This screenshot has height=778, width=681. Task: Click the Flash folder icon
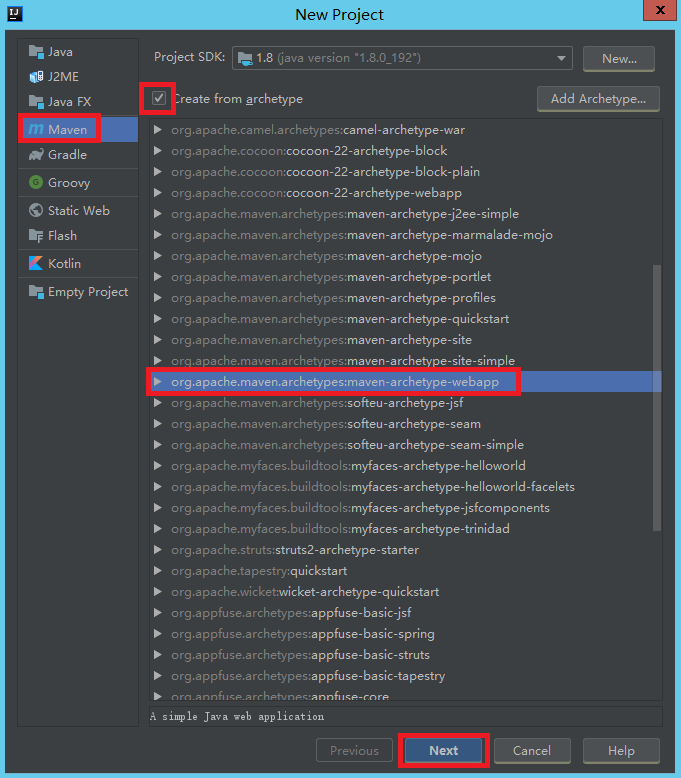click(36, 236)
